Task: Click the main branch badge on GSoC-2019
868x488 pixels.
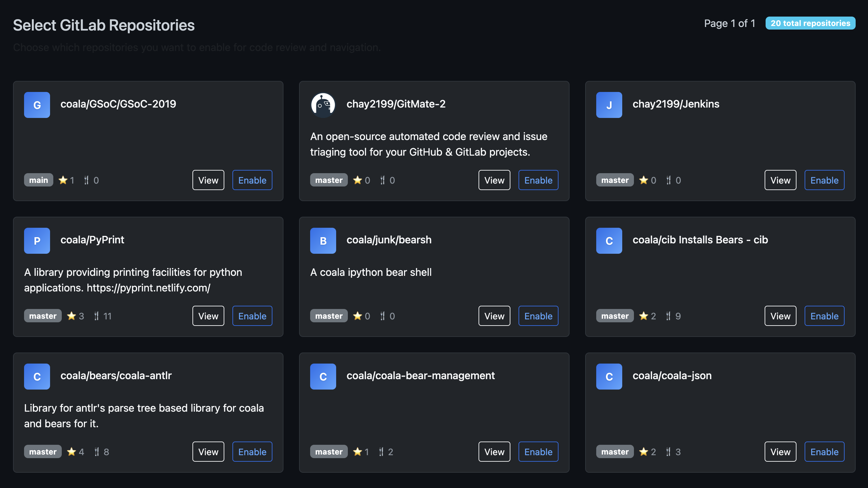Action: pos(38,180)
